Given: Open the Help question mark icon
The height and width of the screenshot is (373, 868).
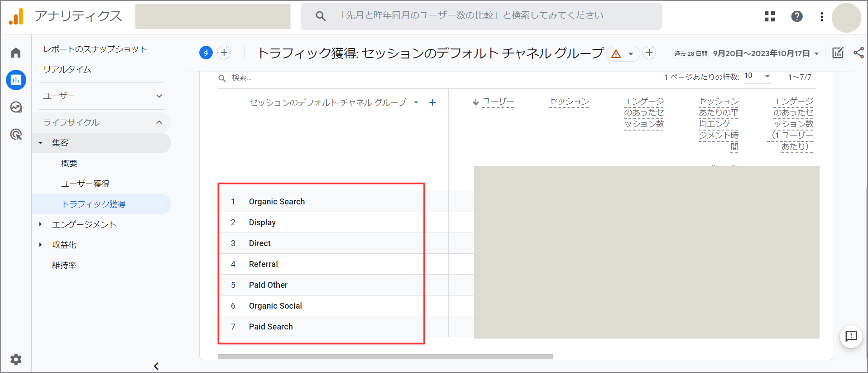Looking at the screenshot, I should point(797,16).
